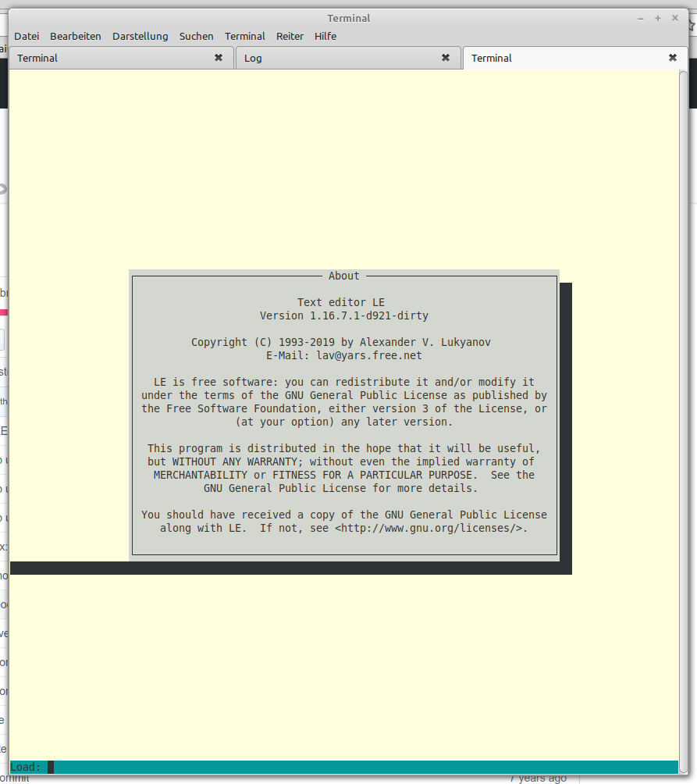
Task: Click the Version 1.16.7.1-d921-dirty line
Action: pyautogui.click(x=343, y=315)
